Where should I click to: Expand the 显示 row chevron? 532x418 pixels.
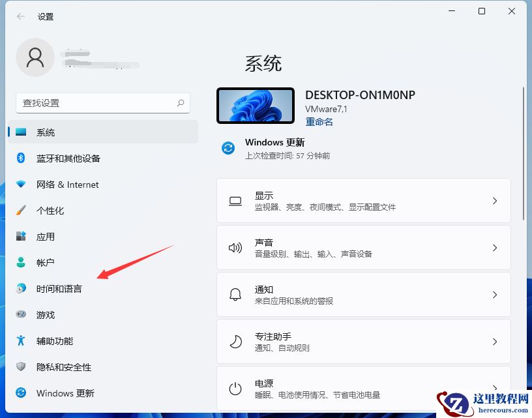pyautogui.click(x=494, y=200)
